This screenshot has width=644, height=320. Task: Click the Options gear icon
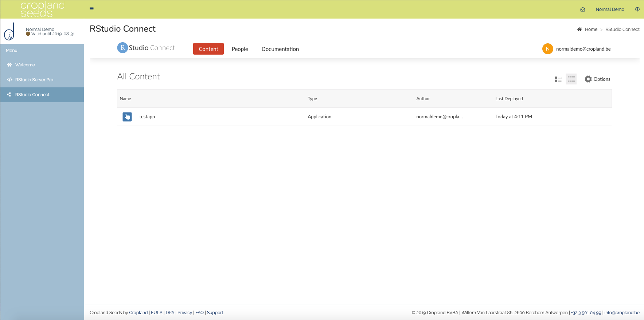(588, 79)
